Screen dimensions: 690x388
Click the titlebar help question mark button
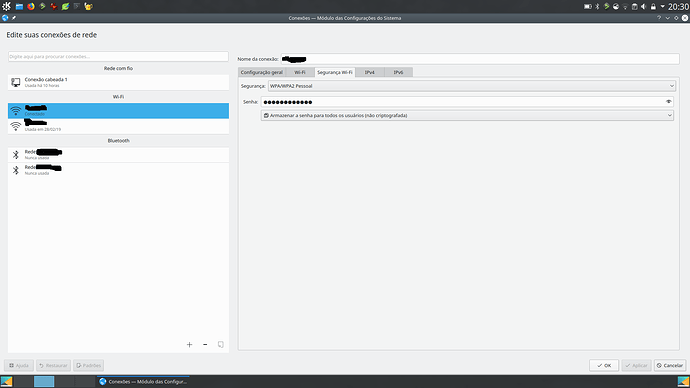pos(659,18)
